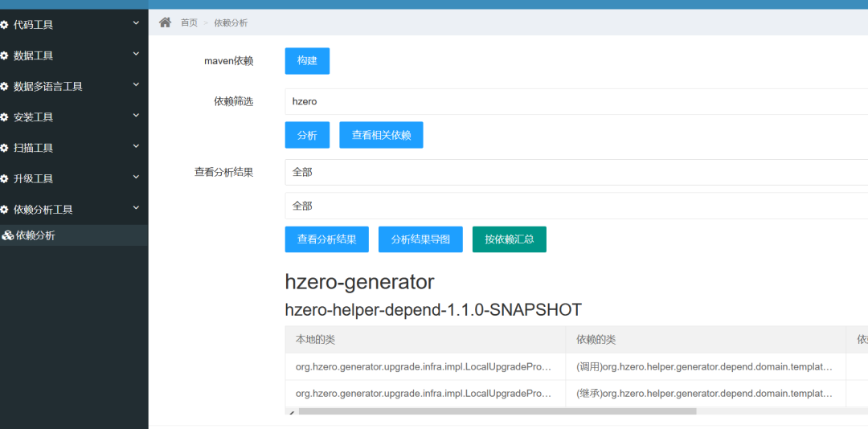Click the gear icon beside 数据工具
Screen dimensions: 868x429
click(x=5, y=55)
